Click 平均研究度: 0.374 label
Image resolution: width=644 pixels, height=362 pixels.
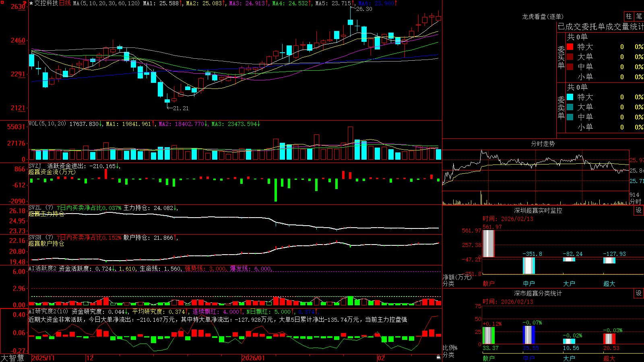coord(160,311)
